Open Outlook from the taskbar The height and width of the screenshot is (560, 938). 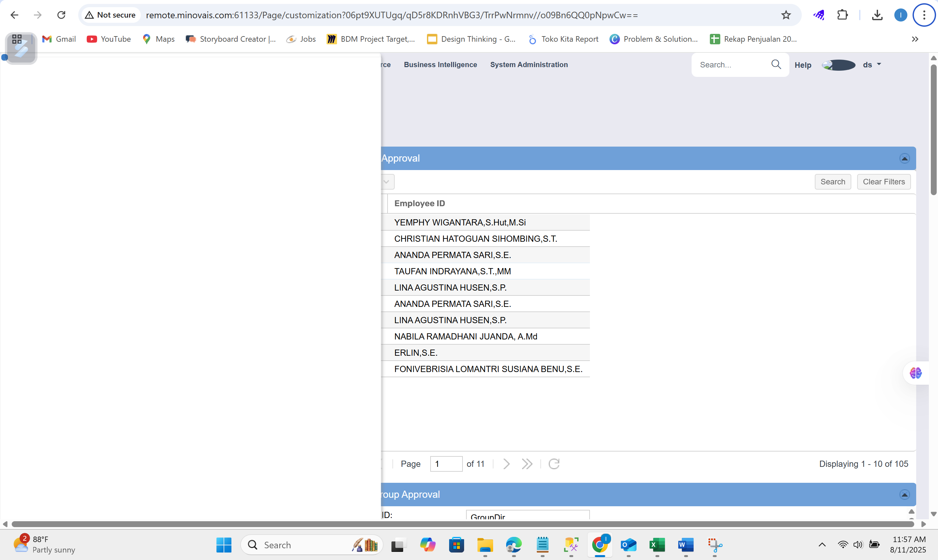click(628, 545)
